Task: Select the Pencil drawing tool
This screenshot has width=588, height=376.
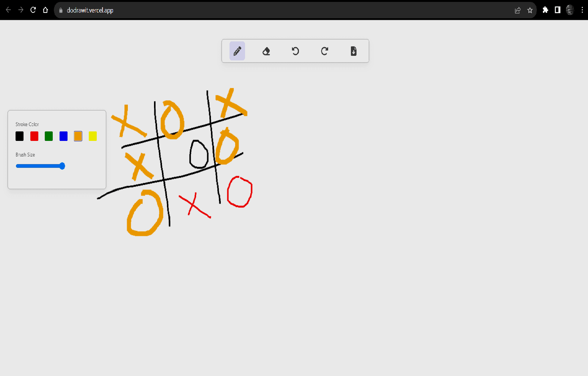Action: [237, 51]
